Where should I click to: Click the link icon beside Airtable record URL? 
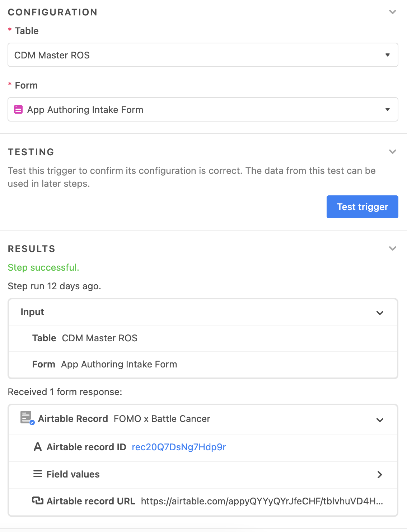(38, 500)
